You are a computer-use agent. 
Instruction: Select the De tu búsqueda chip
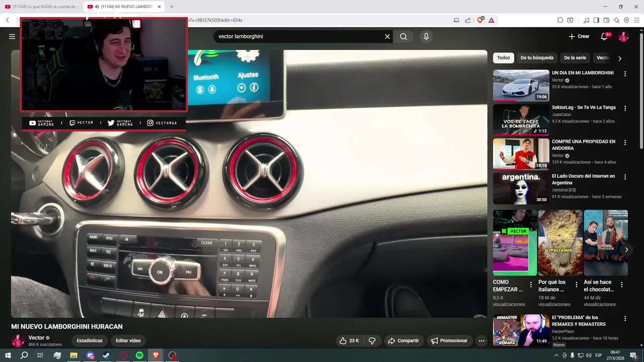pos(537,58)
